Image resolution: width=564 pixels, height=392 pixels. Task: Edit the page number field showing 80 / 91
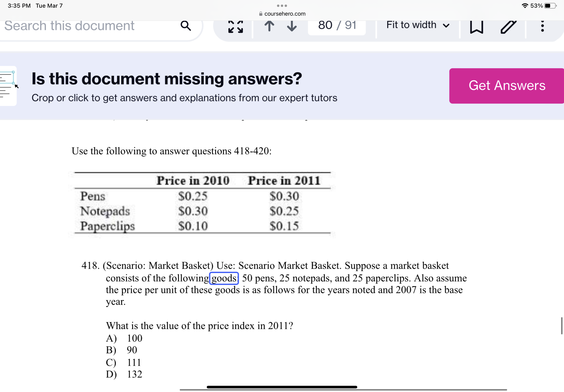pos(337,25)
